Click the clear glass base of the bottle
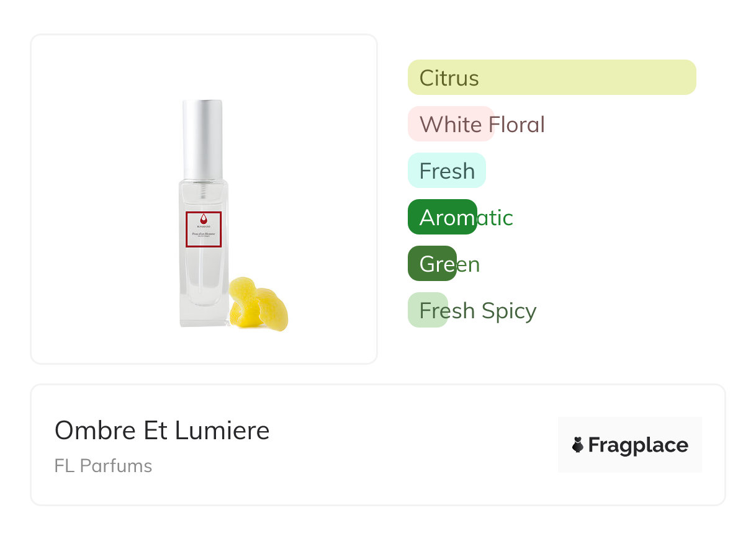756x536 pixels. click(204, 316)
